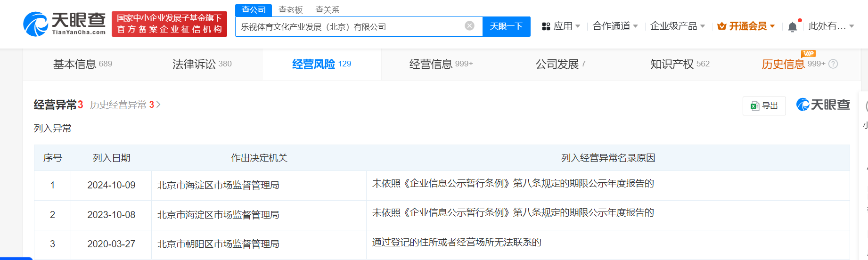Open the 此处有… user account dropdown
868x260 pixels.
click(831, 26)
